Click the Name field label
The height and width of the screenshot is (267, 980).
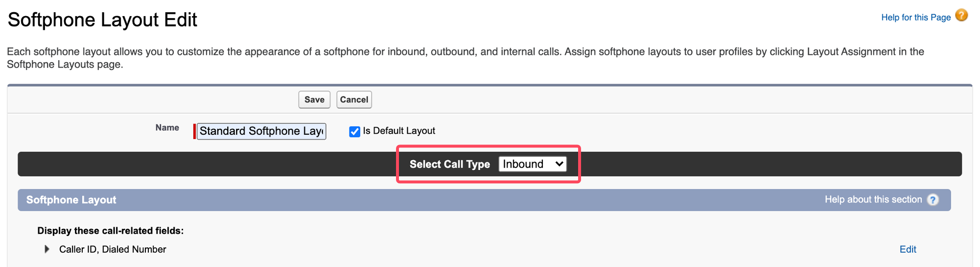(x=167, y=127)
